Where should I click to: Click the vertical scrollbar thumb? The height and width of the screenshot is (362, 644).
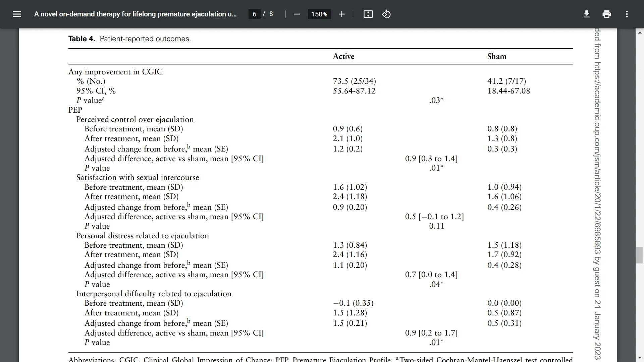coord(640,255)
